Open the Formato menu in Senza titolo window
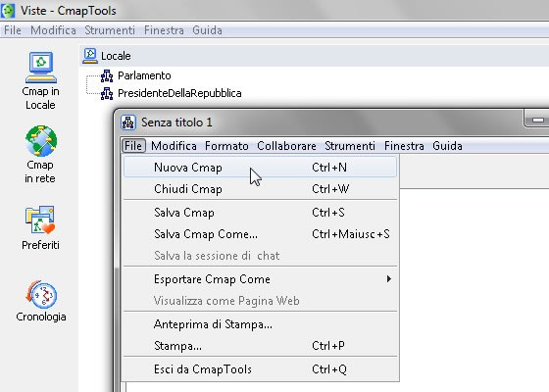Image resolution: width=549 pixels, height=392 pixels. (x=226, y=146)
